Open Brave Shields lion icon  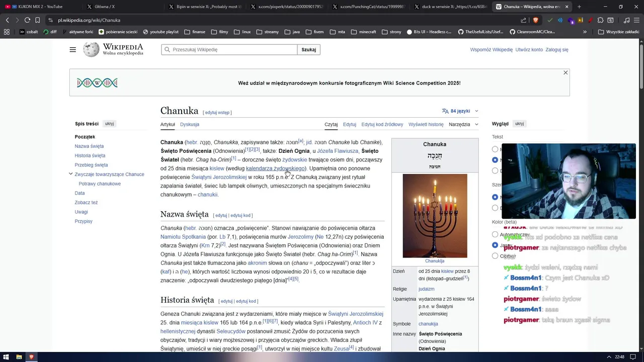(535, 20)
